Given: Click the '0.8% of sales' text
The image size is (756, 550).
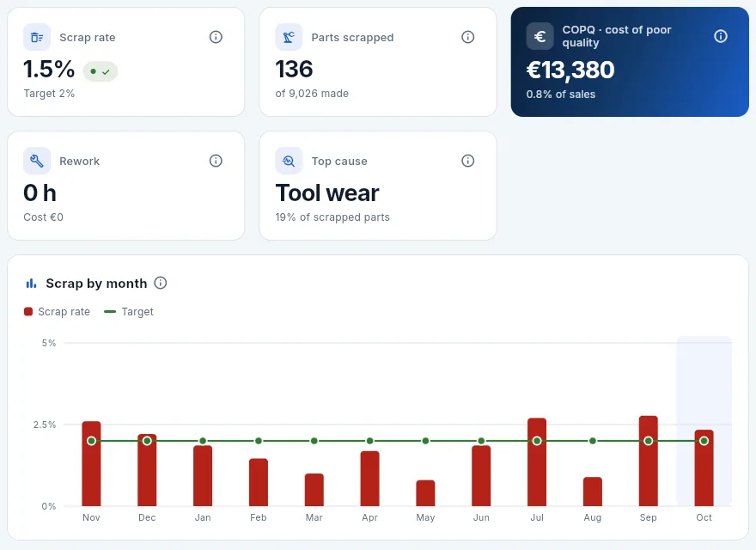Looking at the screenshot, I should point(561,95).
